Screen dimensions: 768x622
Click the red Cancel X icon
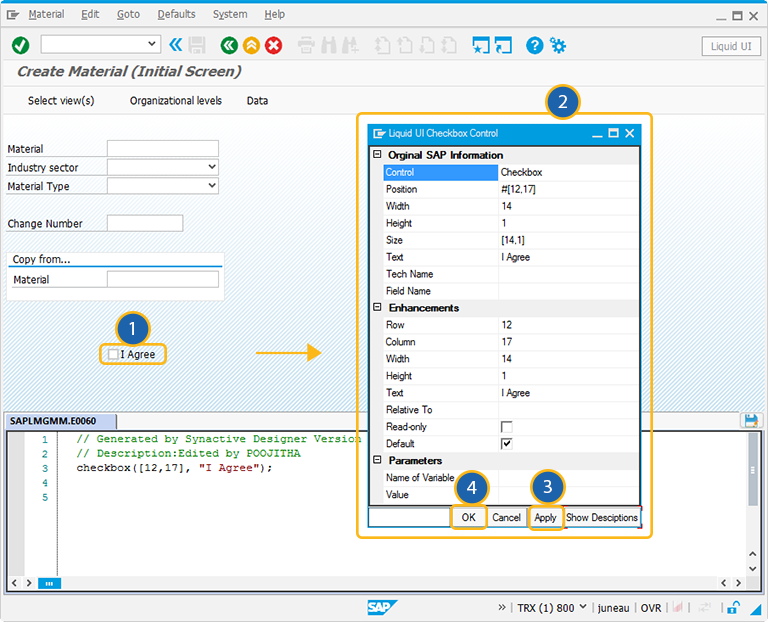click(273, 46)
